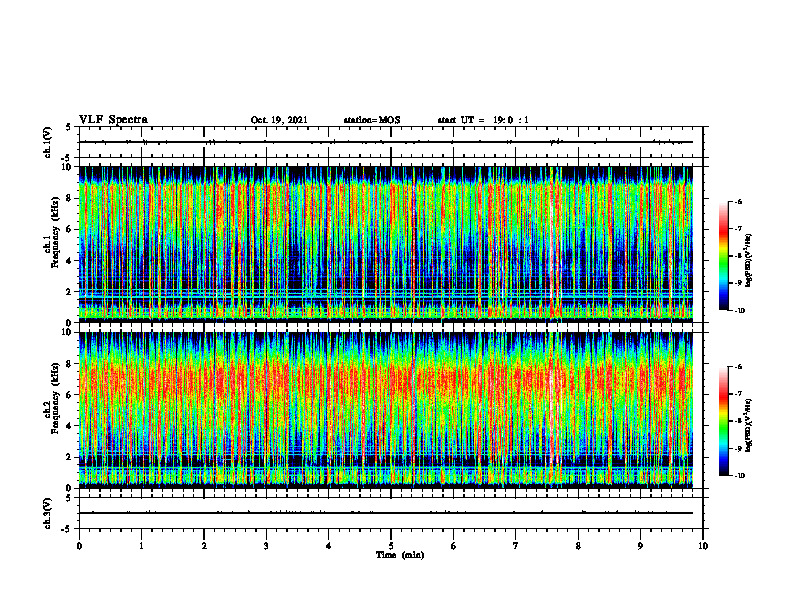The width and height of the screenshot is (792, 612).
Task: Click the ch.1 spectrogram color scale bar
Action: click(x=724, y=256)
